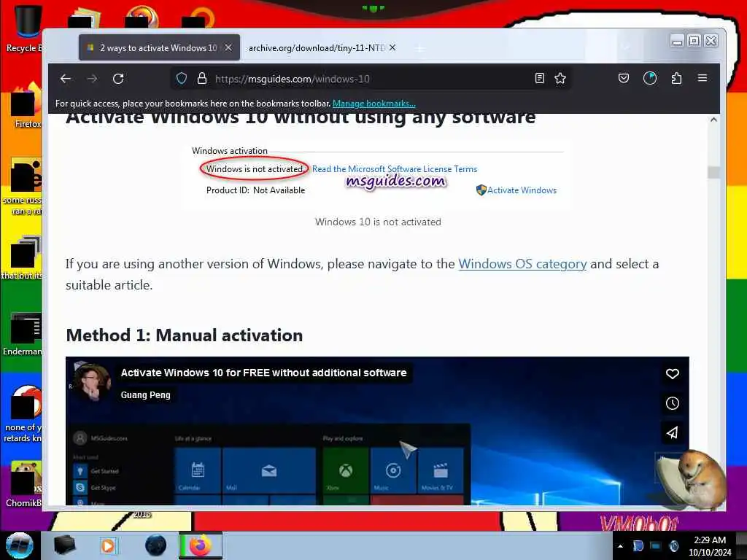Close the '2 ways to activate Windows 10' tab

pyautogui.click(x=228, y=47)
